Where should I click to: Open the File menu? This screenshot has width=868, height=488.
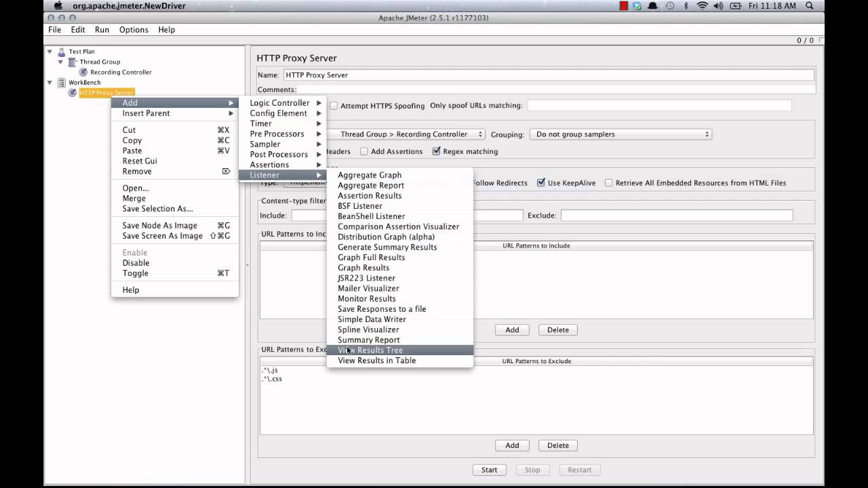[55, 30]
